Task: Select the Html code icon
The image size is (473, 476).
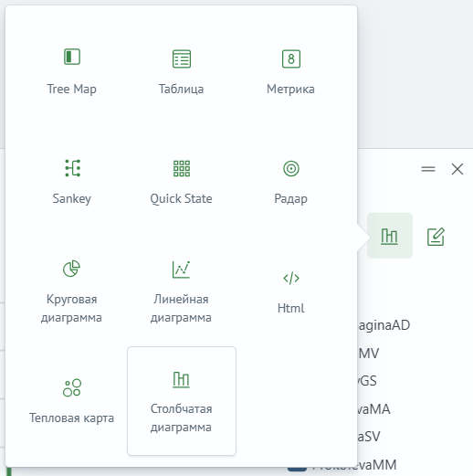Action: [x=291, y=278]
